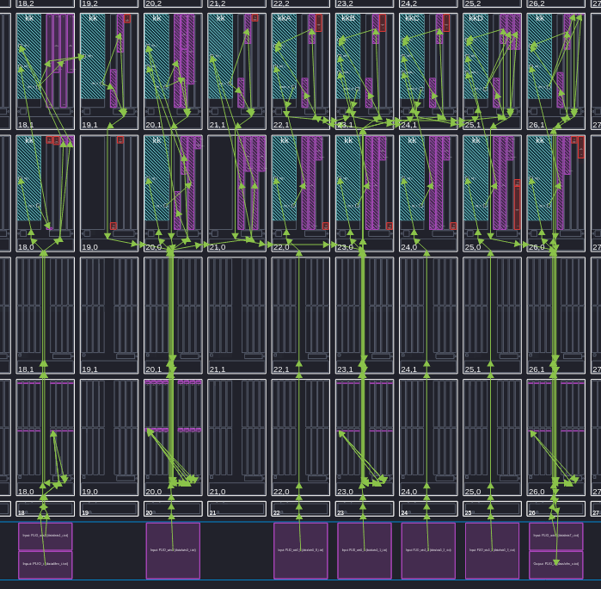Click the PLIO block below column 25

pyautogui.click(x=492, y=550)
